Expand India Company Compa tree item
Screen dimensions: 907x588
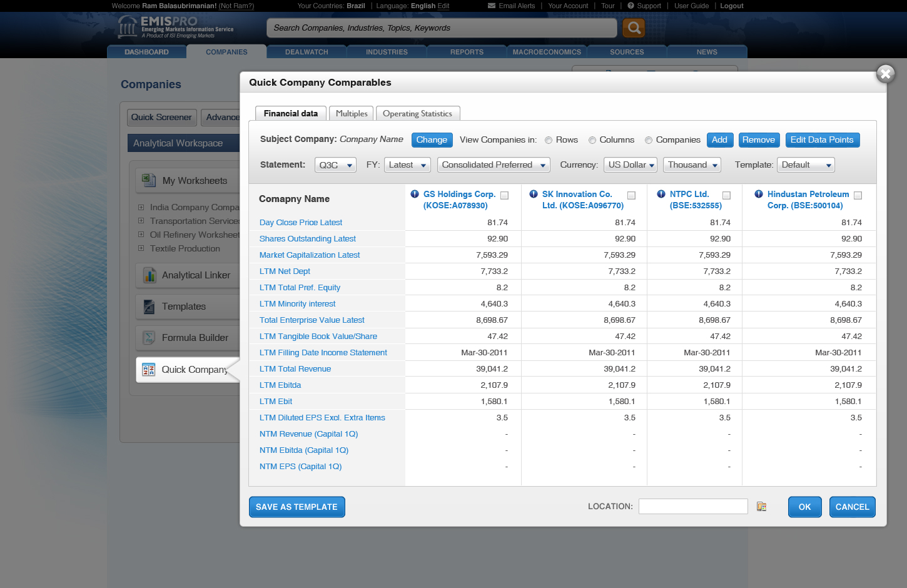141,207
